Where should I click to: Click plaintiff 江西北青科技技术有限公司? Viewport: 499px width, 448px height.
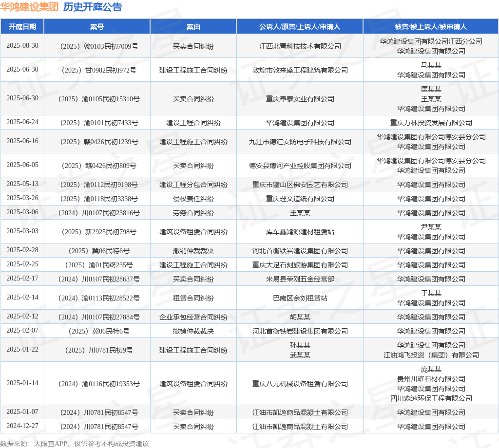point(300,46)
